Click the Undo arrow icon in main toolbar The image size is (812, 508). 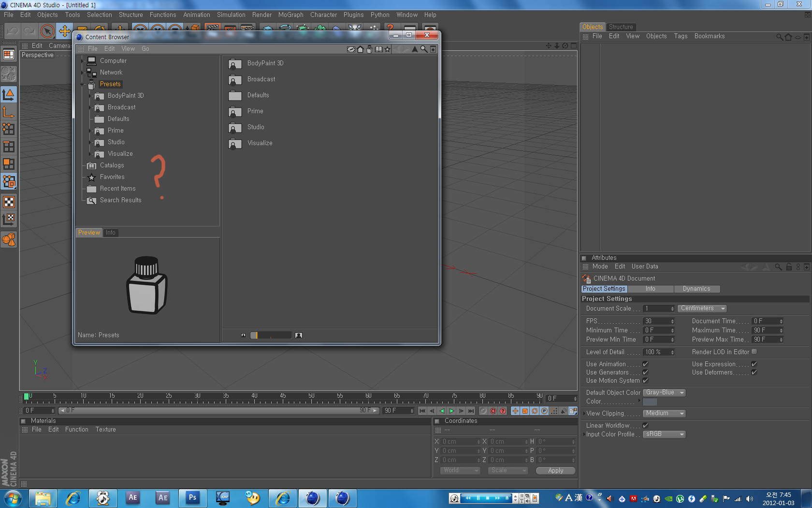coord(13,31)
